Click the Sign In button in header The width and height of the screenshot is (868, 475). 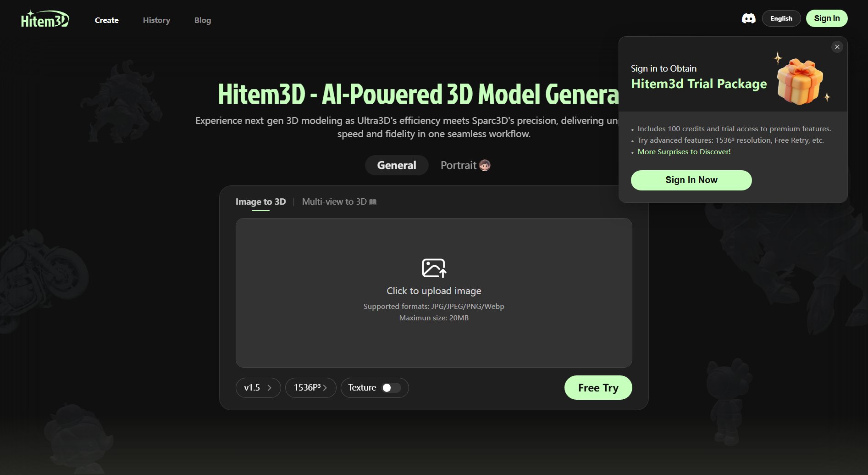click(827, 18)
